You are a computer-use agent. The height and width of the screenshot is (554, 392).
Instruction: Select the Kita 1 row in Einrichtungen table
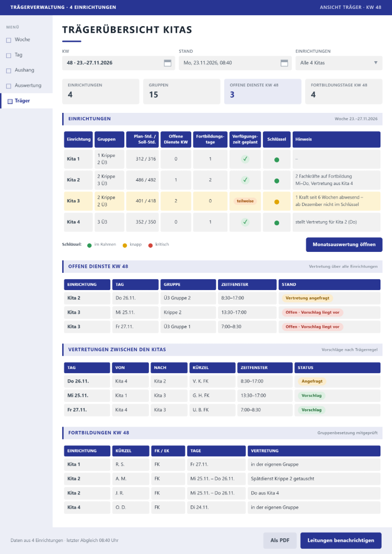tap(222, 159)
